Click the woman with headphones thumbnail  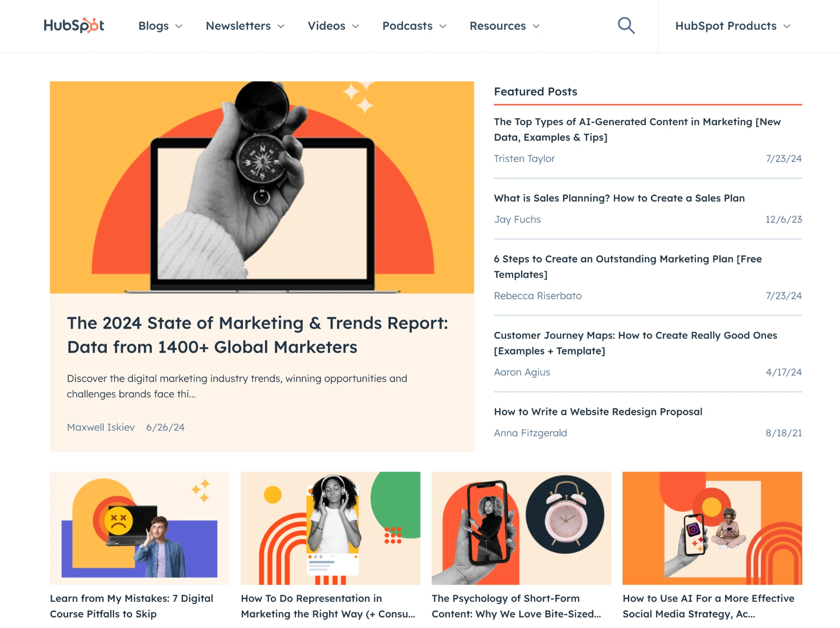click(x=330, y=528)
